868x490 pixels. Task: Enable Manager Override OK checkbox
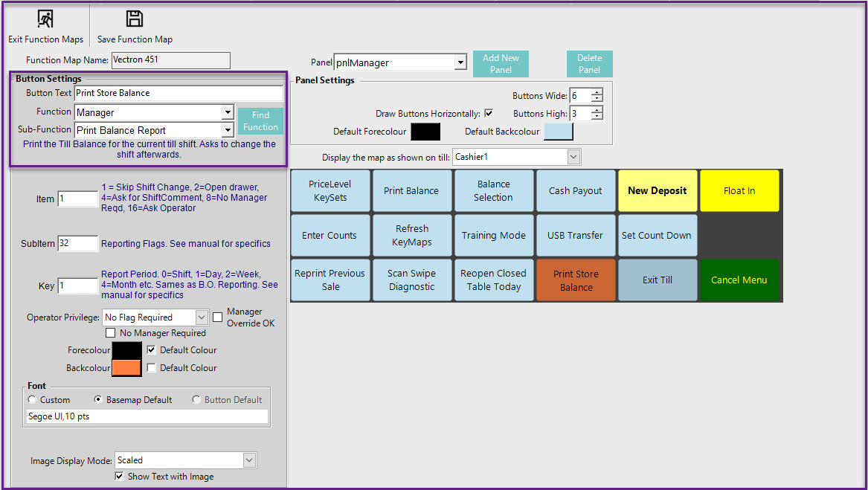pos(218,317)
